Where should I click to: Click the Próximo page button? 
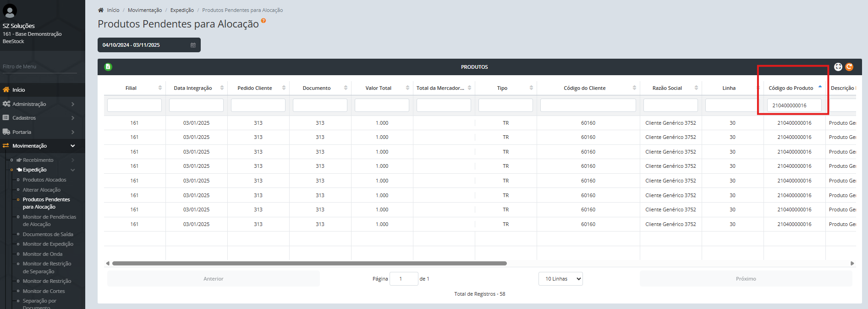[746, 279]
